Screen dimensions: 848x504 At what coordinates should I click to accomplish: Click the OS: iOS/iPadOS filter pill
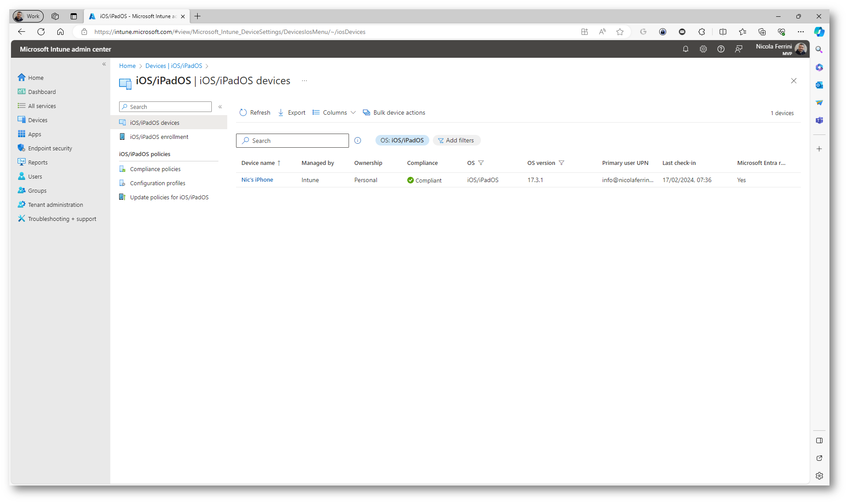pyautogui.click(x=402, y=140)
